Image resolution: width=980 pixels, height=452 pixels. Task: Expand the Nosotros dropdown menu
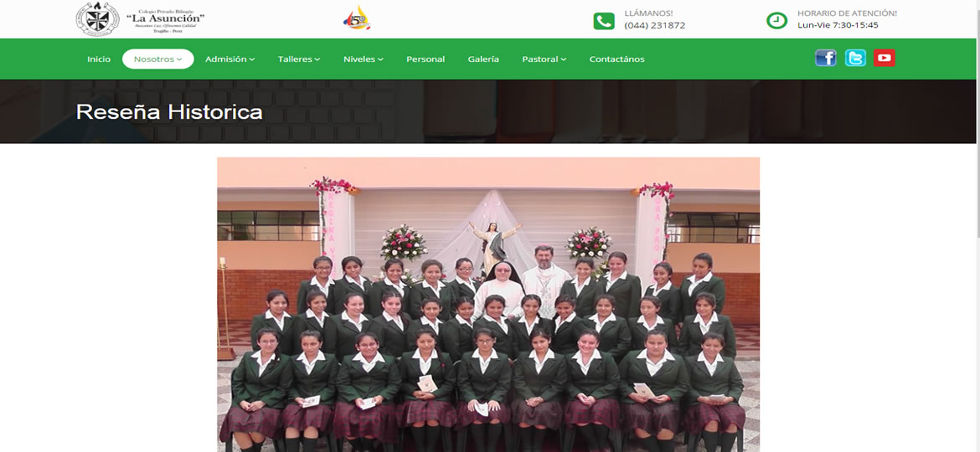[157, 59]
